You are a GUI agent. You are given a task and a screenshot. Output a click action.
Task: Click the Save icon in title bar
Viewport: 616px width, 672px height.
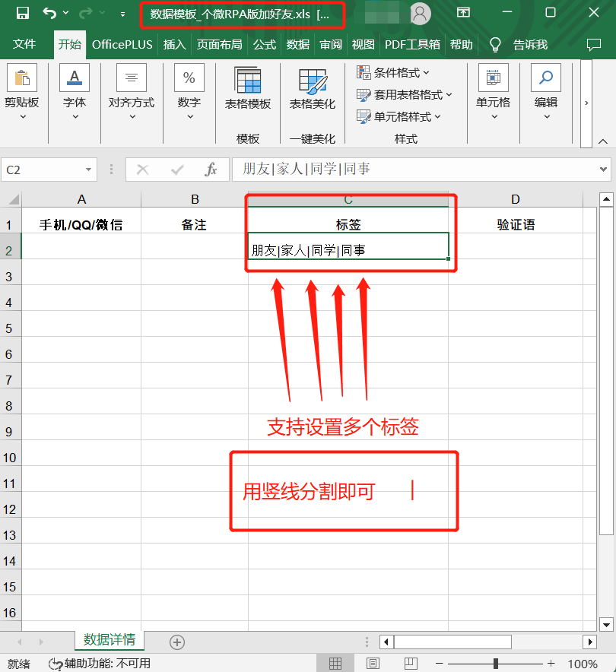click(22, 13)
